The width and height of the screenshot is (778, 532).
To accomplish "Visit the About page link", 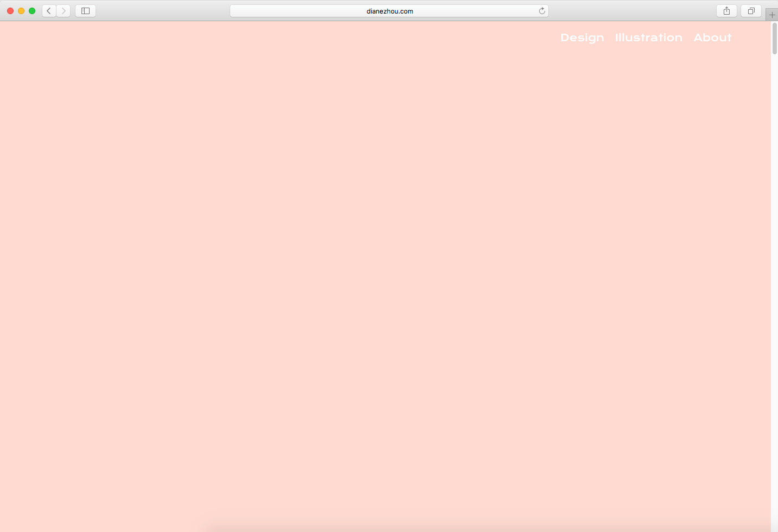I will tap(712, 37).
